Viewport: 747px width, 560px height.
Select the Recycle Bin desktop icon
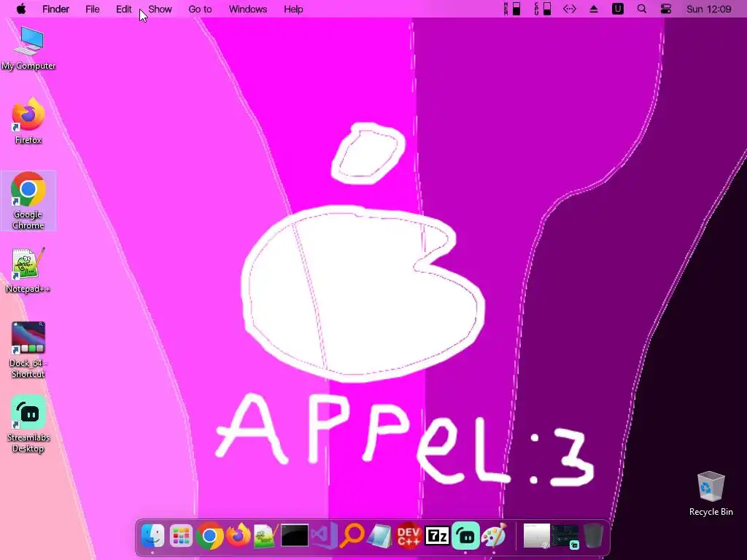[711, 494]
